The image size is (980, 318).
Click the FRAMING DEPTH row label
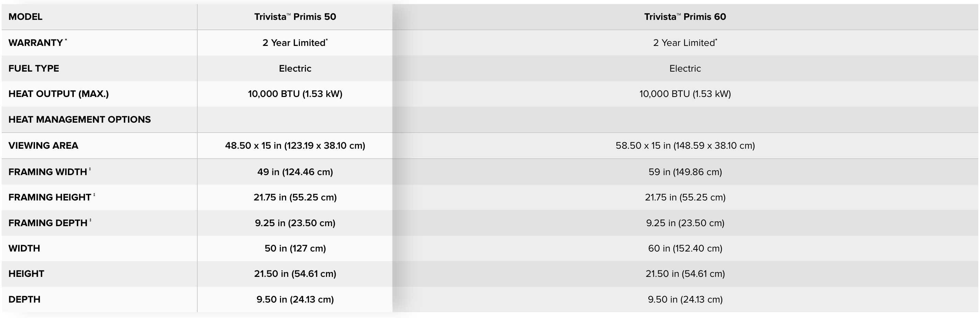48,223
